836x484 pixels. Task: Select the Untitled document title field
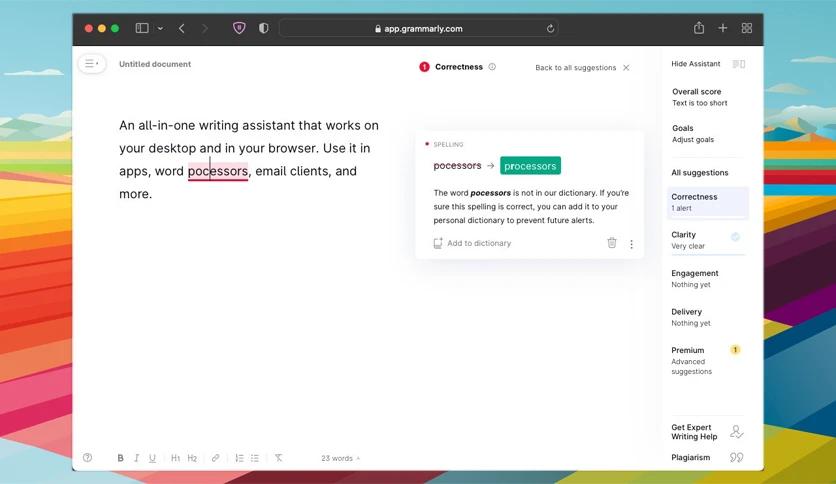click(x=155, y=64)
